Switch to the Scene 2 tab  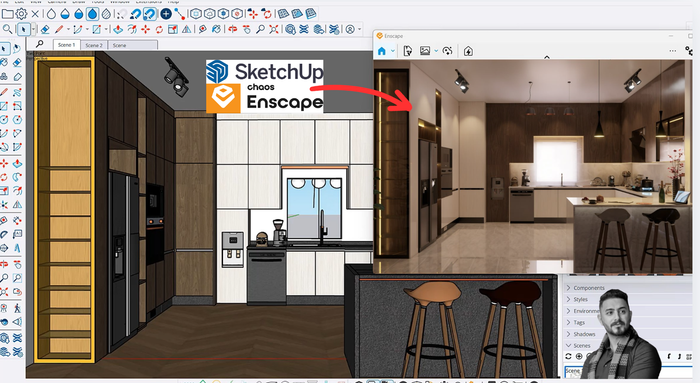point(94,45)
